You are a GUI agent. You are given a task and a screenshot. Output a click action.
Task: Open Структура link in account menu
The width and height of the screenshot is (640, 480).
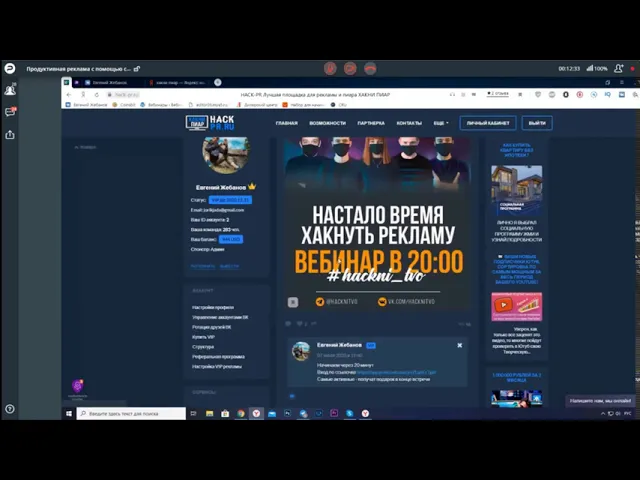[x=203, y=347]
